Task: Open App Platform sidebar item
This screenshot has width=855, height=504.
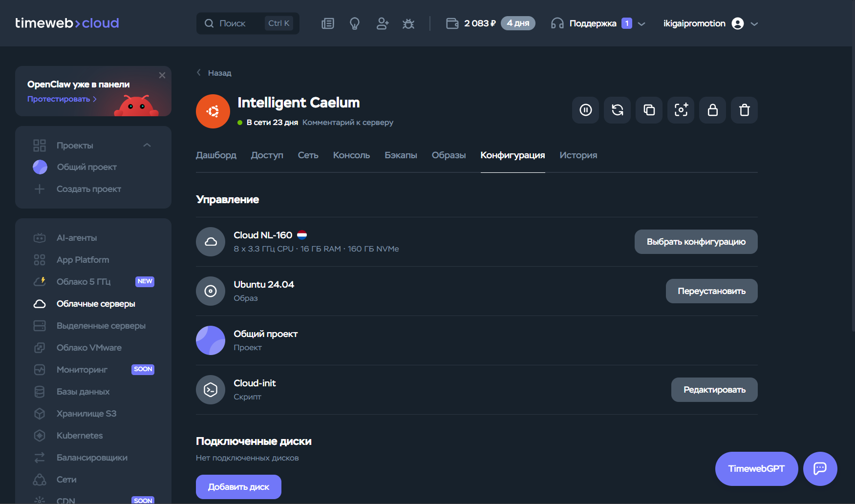Action: pyautogui.click(x=83, y=260)
